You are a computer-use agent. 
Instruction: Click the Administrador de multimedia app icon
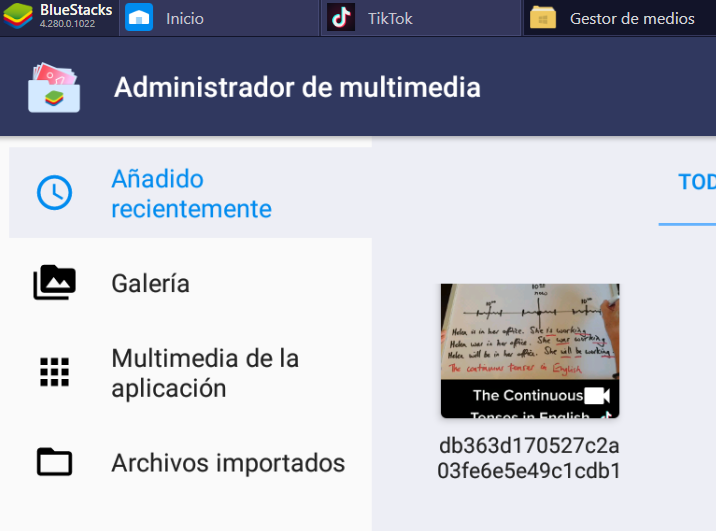coord(55,87)
